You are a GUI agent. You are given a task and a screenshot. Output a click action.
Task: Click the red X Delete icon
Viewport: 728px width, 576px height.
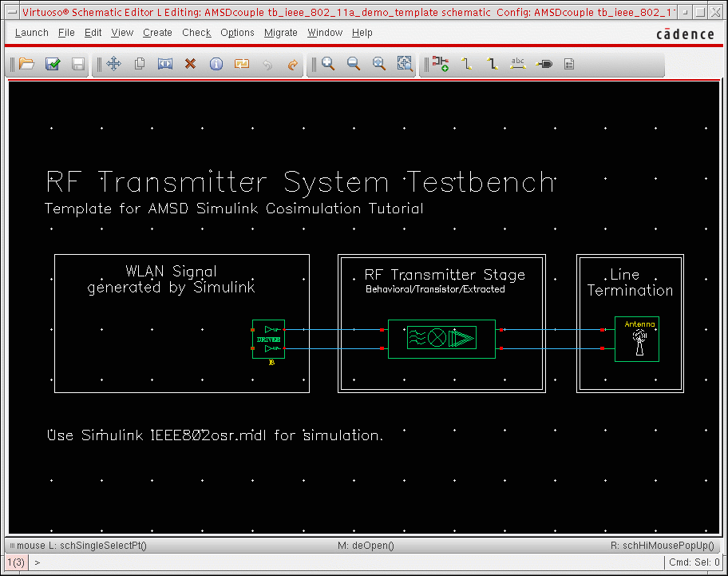(x=190, y=64)
